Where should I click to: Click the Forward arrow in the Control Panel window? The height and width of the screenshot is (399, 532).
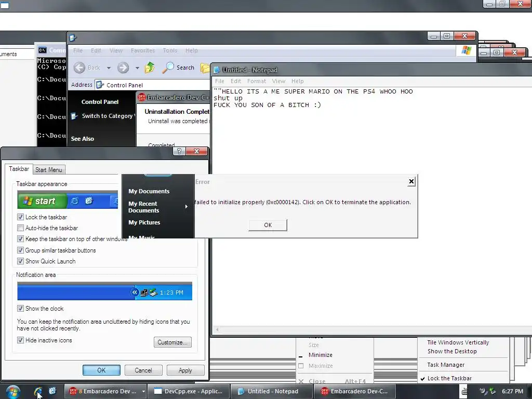point(123,68)
